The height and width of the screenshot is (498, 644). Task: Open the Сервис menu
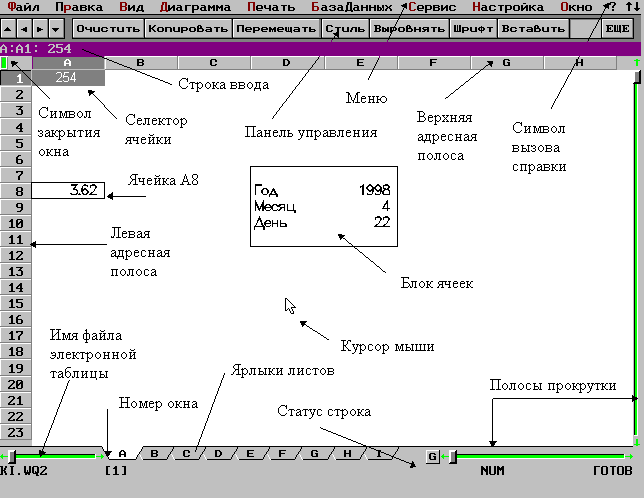click(x=432, y=7)
